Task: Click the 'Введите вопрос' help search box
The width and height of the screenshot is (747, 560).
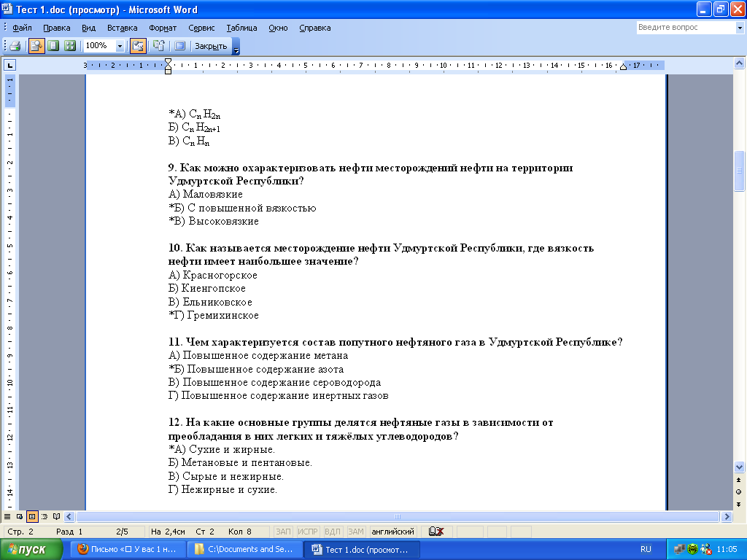Action: click(x=686, y=28)
